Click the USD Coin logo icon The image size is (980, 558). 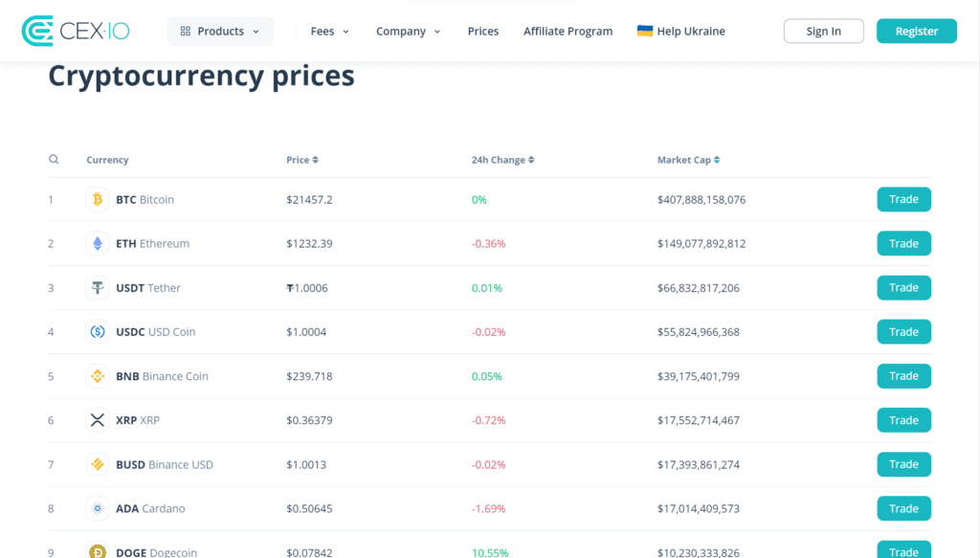click(97, 331)
